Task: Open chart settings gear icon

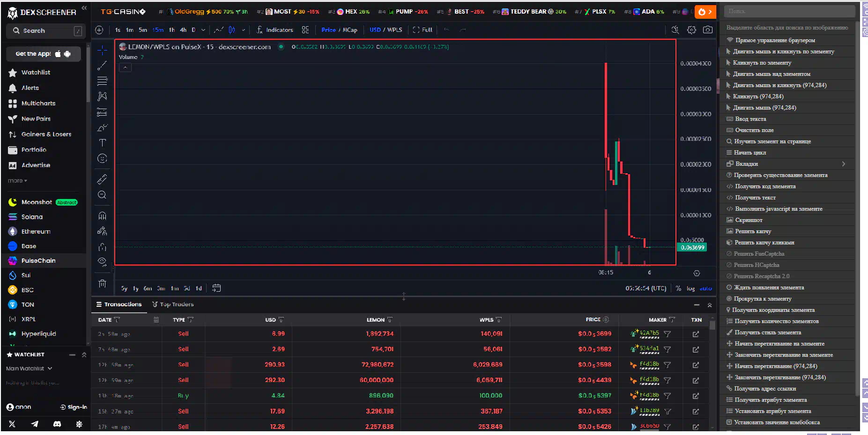Action: point(691,30)
